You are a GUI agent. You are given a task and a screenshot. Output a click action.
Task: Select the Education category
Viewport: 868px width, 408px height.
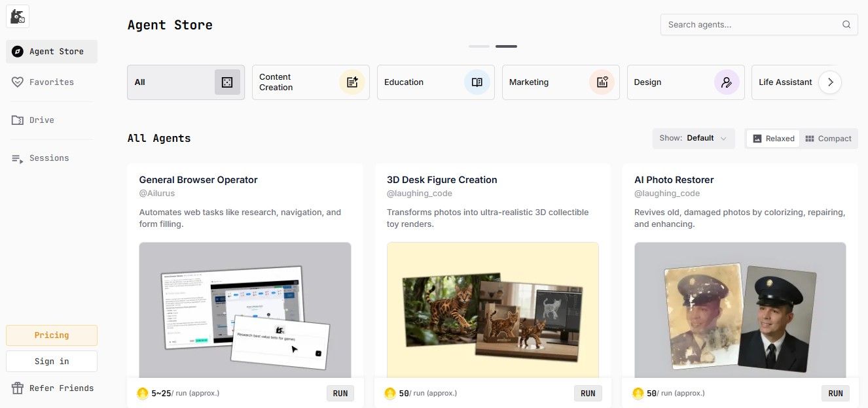point(436,82)
